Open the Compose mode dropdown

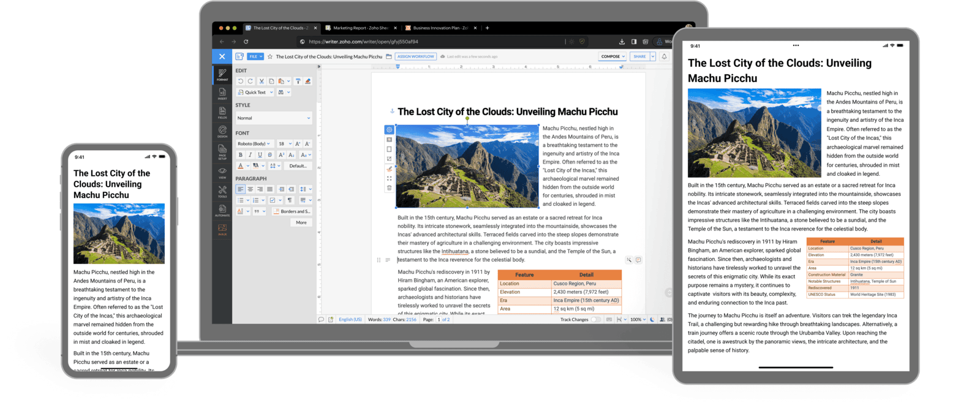point(612,56)
